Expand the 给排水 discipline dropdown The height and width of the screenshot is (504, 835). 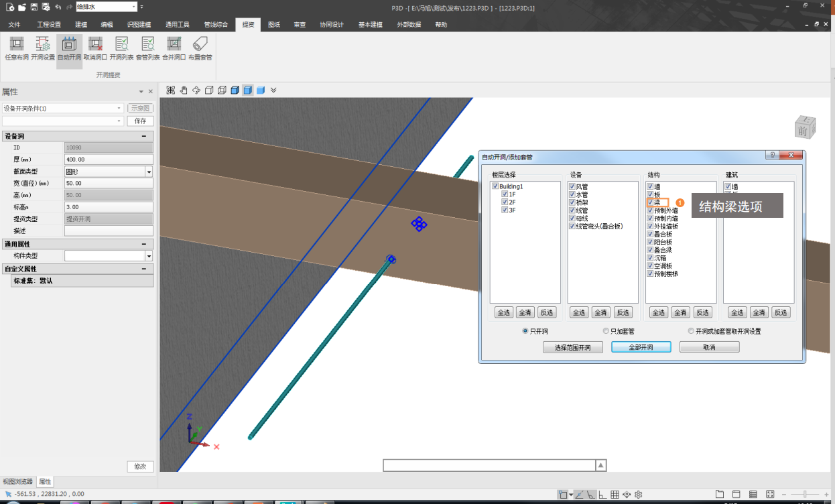[134, 7]
